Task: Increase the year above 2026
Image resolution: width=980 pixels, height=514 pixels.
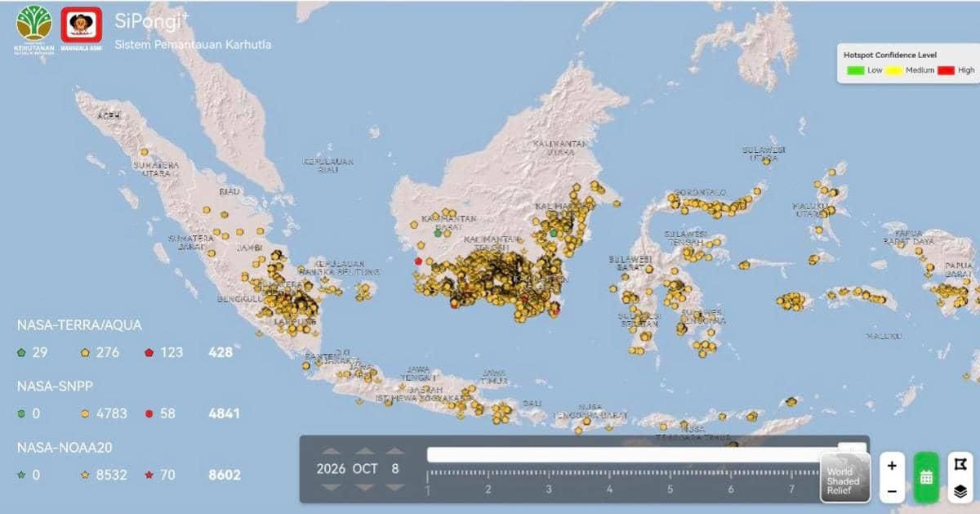Action: coord(331,451)
